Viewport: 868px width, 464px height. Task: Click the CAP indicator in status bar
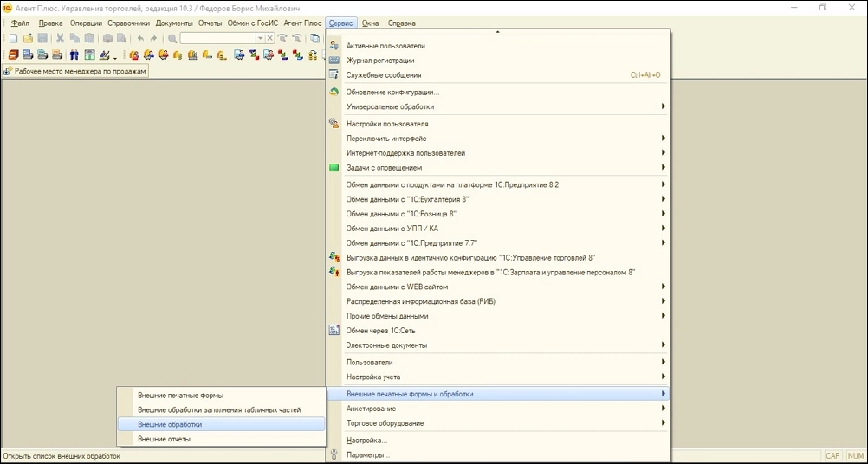point(832,456)
